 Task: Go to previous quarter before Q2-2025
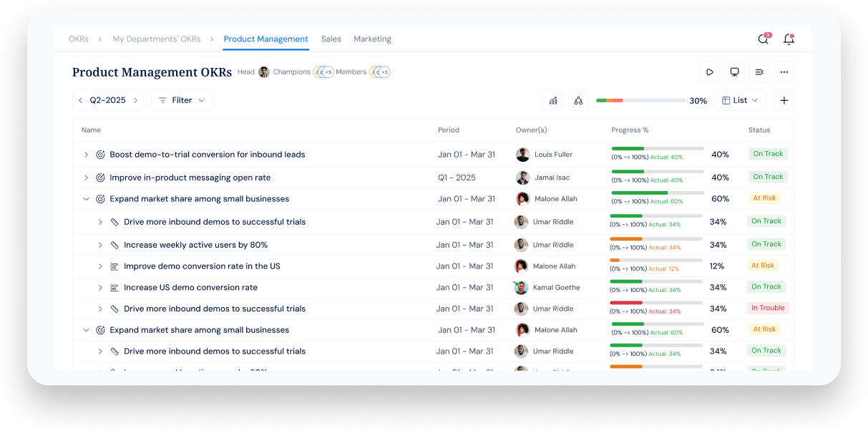point(80,100)
